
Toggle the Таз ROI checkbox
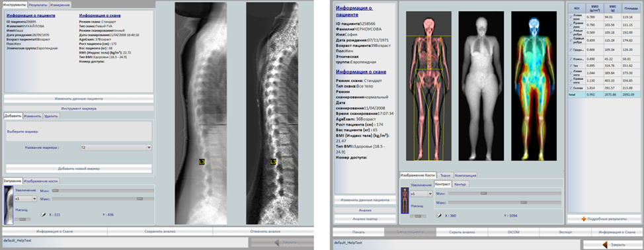pos(570,65)
